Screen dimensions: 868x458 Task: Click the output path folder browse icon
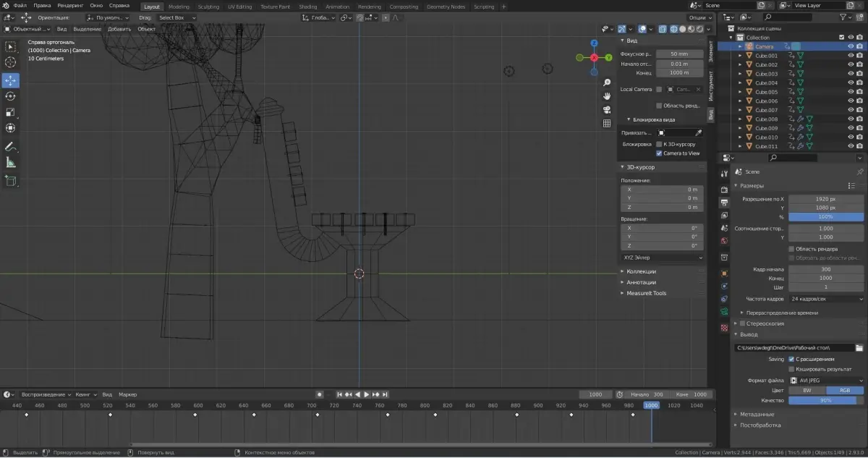859,348
